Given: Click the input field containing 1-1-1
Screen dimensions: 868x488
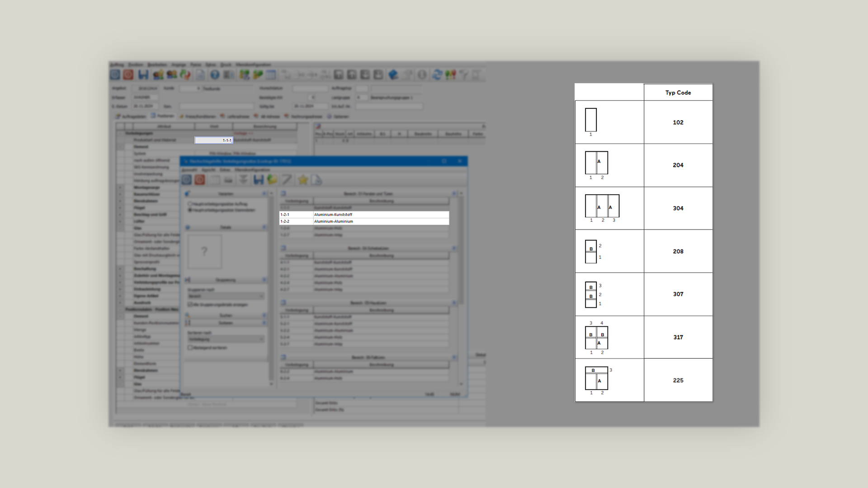Looking at the screenshot, I should 214,141.
